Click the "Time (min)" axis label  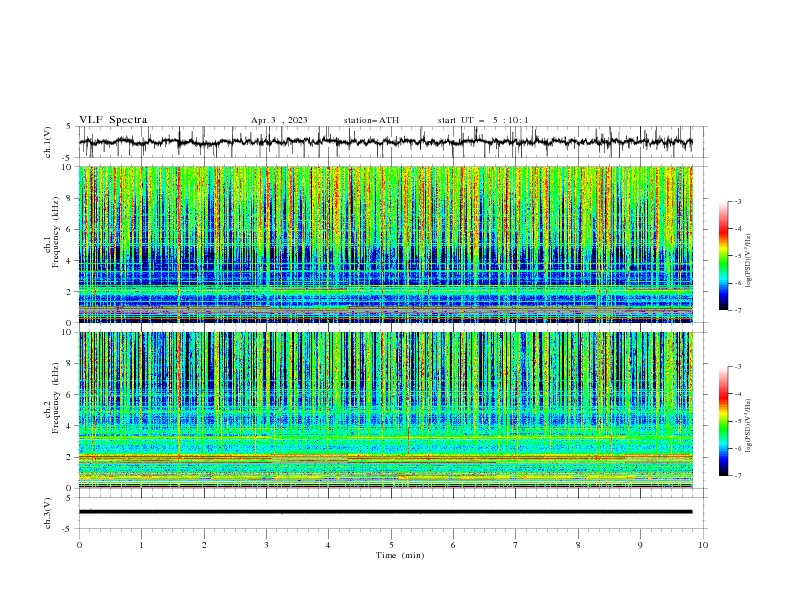point(400,555)
